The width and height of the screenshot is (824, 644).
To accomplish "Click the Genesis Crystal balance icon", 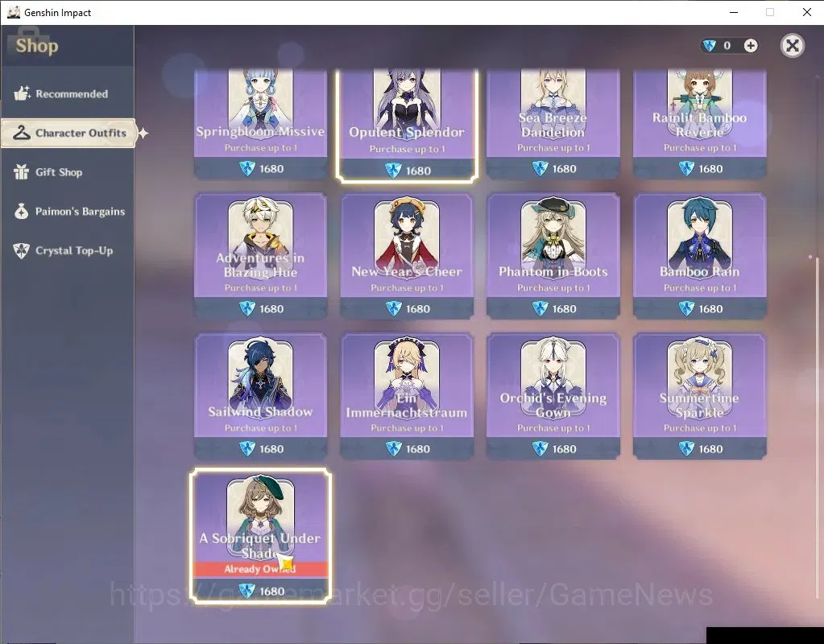I will pos(709,46).
